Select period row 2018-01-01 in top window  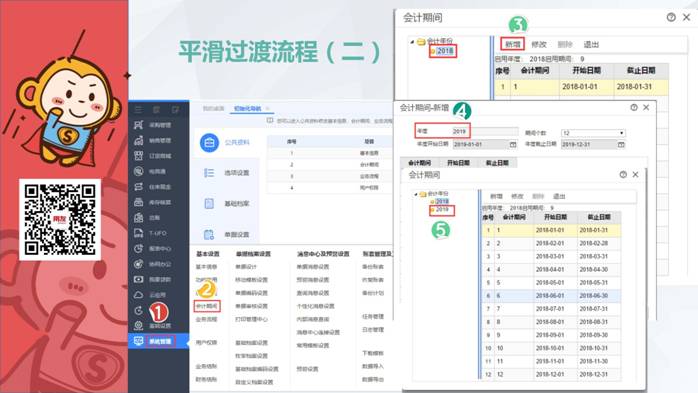[582, 87]
